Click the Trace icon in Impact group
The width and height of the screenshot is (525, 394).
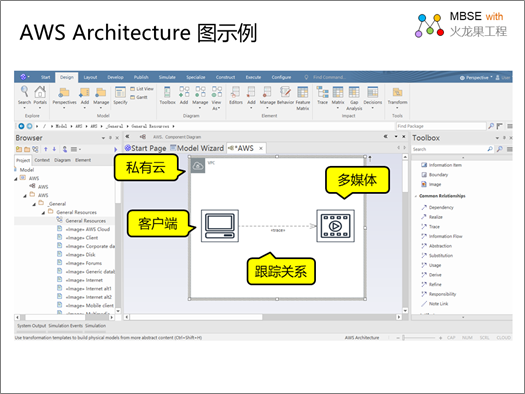[322, 92]
